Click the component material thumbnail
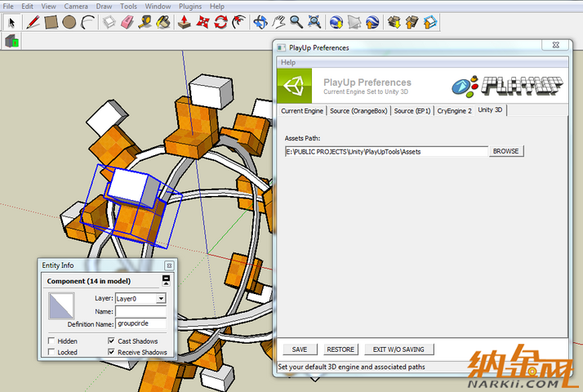Screen dimensions: 583x392 click(x=61, y=305)
